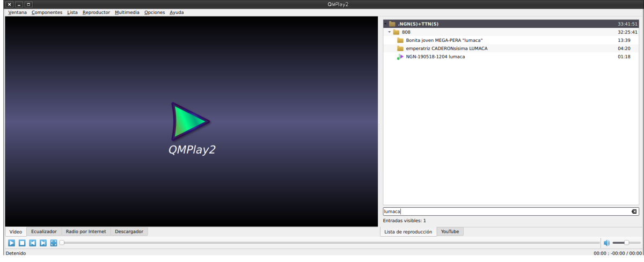The image size is (644, 262).
Task: Clear the lumaca search filter
Action: coord(635,212)
